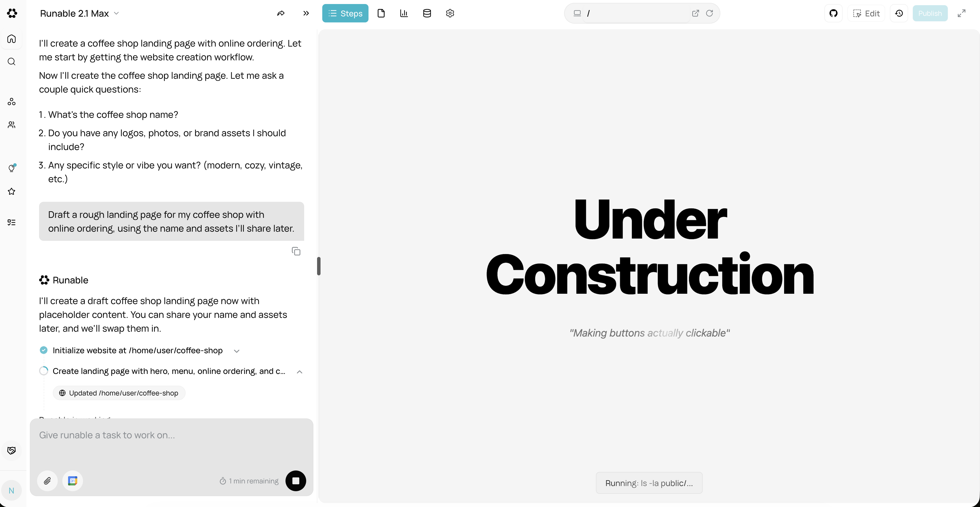Viewport: 980px width, 507px height.
Task: Attach a file with paperclip icon
Action: coord(47,481)
